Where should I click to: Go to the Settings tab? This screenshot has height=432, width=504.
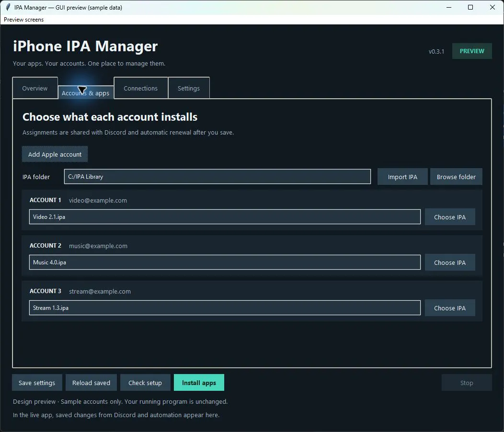click(x=189, y=88)
